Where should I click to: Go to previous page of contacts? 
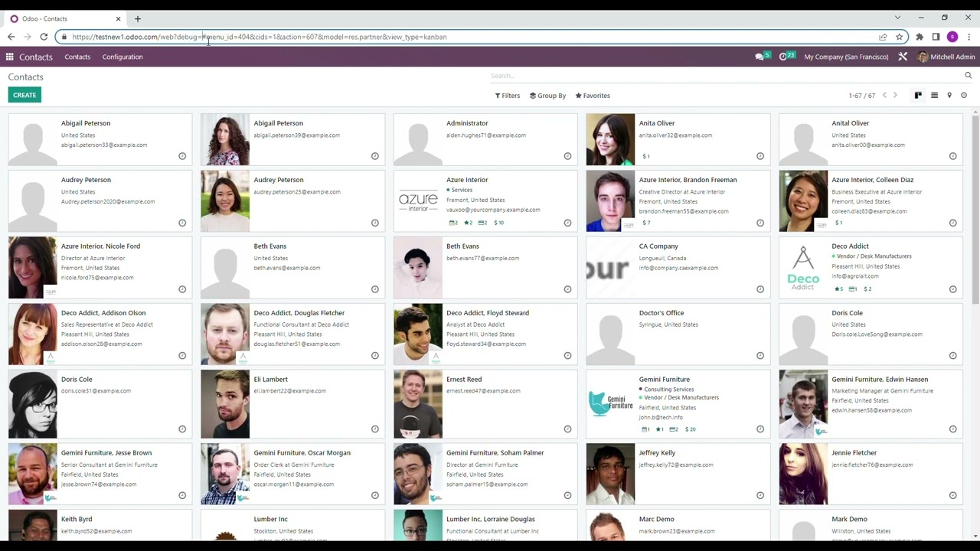884,96
